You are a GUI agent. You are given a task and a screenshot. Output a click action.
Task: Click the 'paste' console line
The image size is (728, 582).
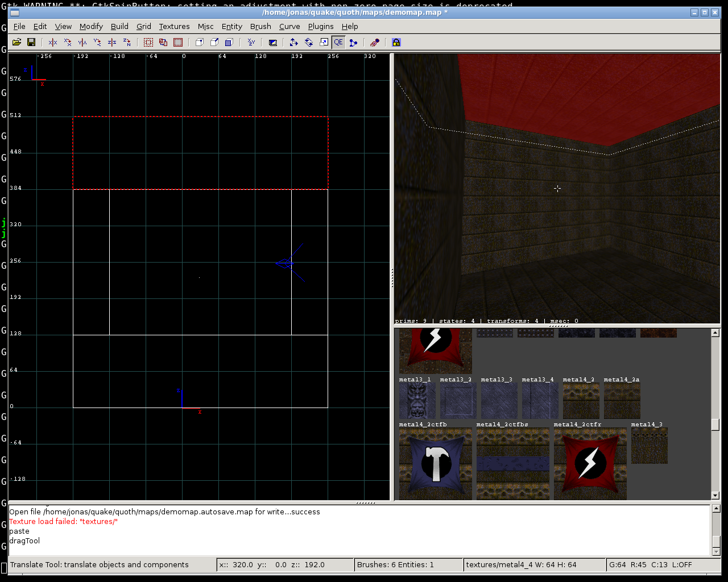tap(19, 531)
